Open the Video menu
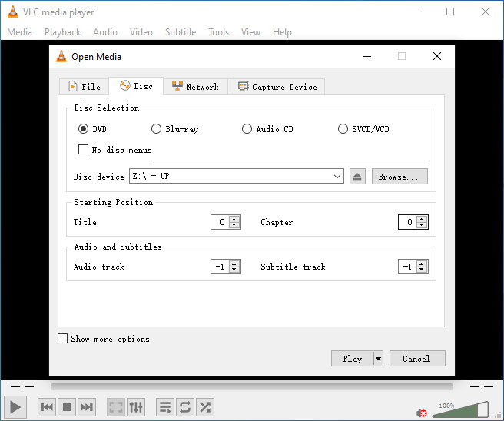The height and width of the screenshot is (421, 504). coord(141,32)
